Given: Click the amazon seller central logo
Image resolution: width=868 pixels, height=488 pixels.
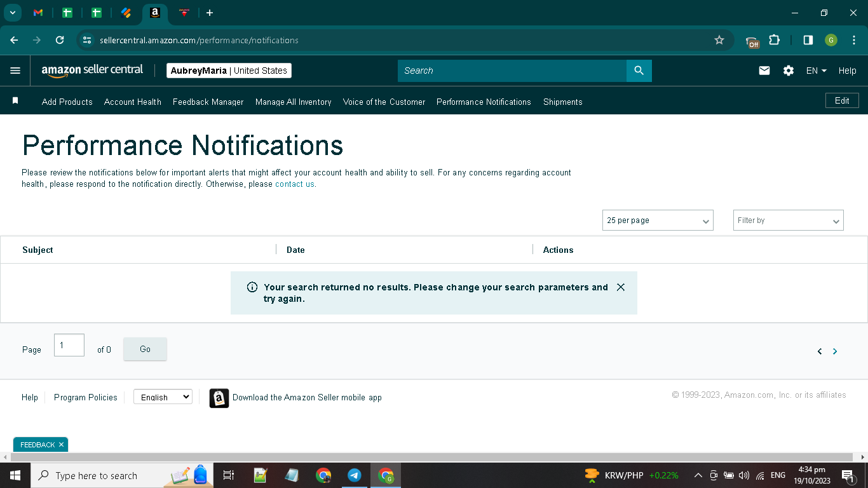Looking at the screenshot, I should (x=93, y=71).
